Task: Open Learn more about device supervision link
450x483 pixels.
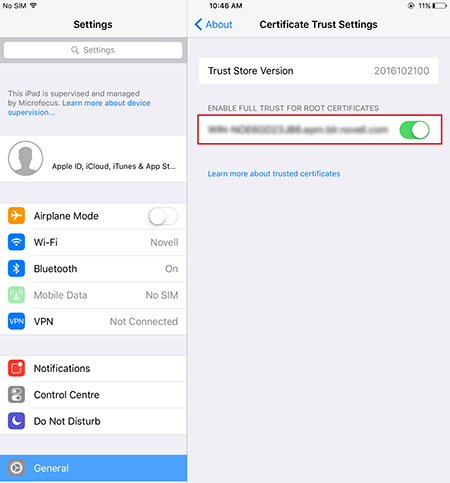Action: point(79,108)
